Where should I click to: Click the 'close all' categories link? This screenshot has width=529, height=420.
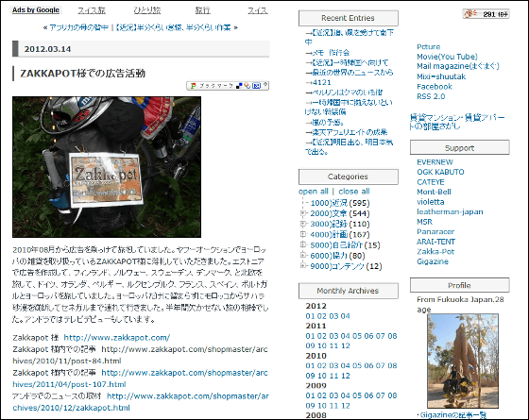pos(354,192)
